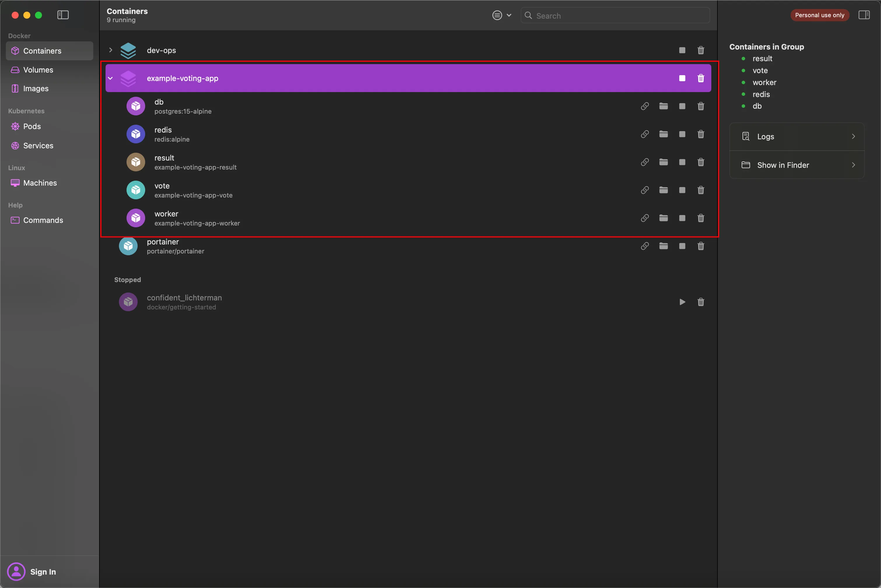The height and width of the screenshot is (588, 881).
Task: Open link for the worker container
Action: pos(645,218)
